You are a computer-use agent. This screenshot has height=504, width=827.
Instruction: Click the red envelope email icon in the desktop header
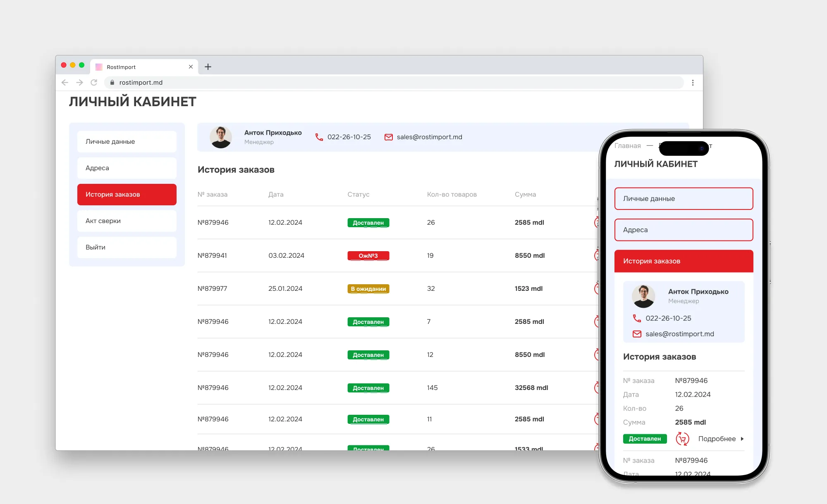[x=388, y=137]
